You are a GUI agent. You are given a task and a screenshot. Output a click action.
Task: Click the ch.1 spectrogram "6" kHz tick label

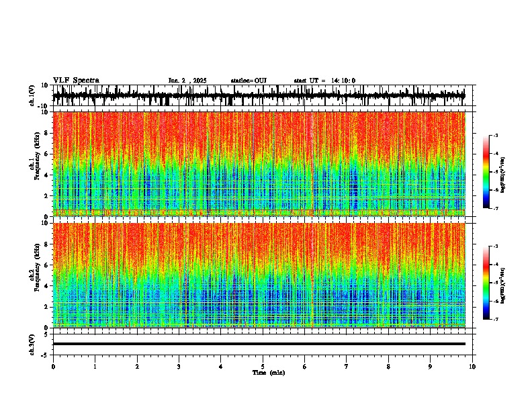point(46,154)
